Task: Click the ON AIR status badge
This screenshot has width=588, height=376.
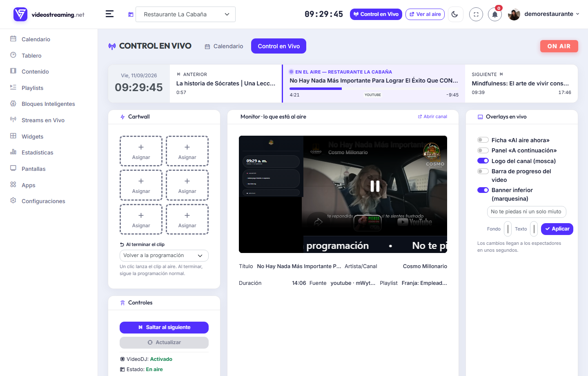Action: point(559,46)
